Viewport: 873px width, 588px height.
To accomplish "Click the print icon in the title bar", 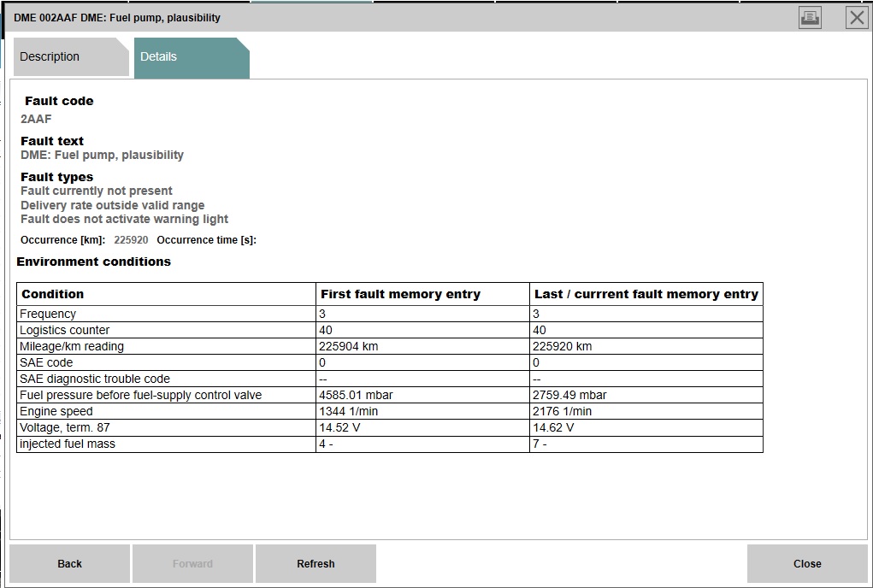I will pyautogui.click(x=809, y=17).
